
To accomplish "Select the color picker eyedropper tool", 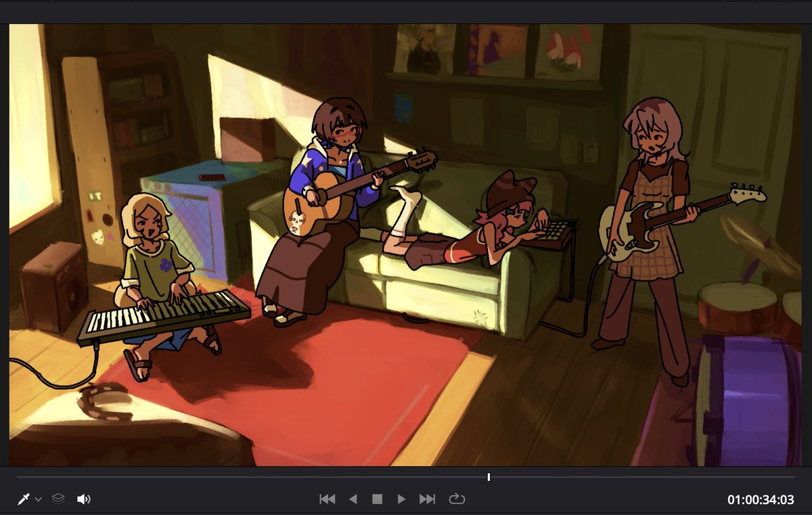I will pyautogui.click(x=24, y=499).
